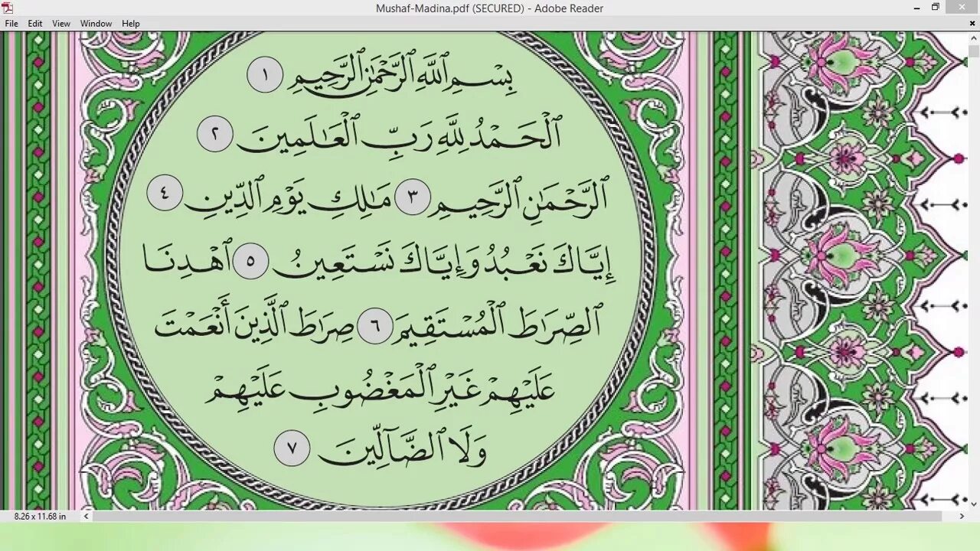This screenshot has width=980, height=551.
Task: Click the title text Mushaf-Madina.pdf (SECURED)
Action: click(450, 8)
